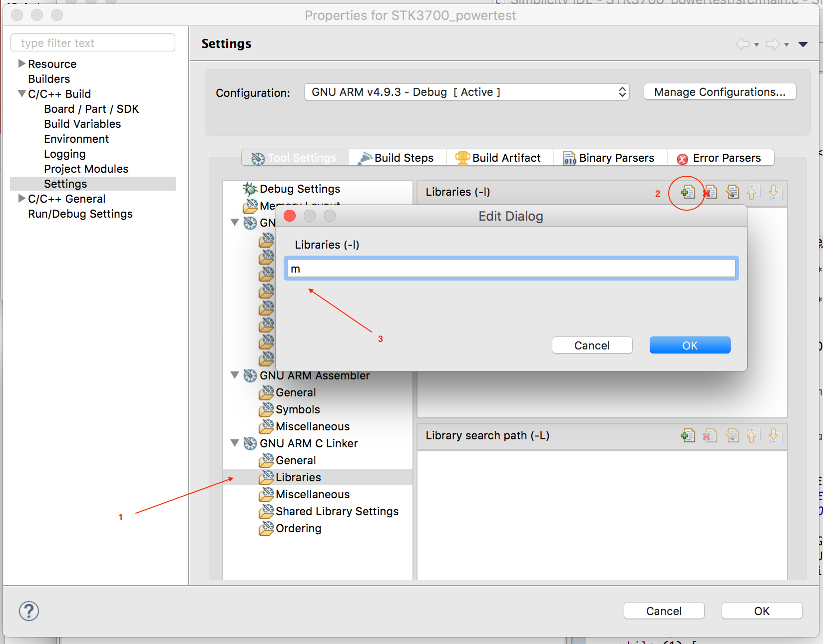Image resolution: width=823 pixels, height=644 pixels.
Task: Click Edit icon in Library search path toolbar
Action: [733, 436]
